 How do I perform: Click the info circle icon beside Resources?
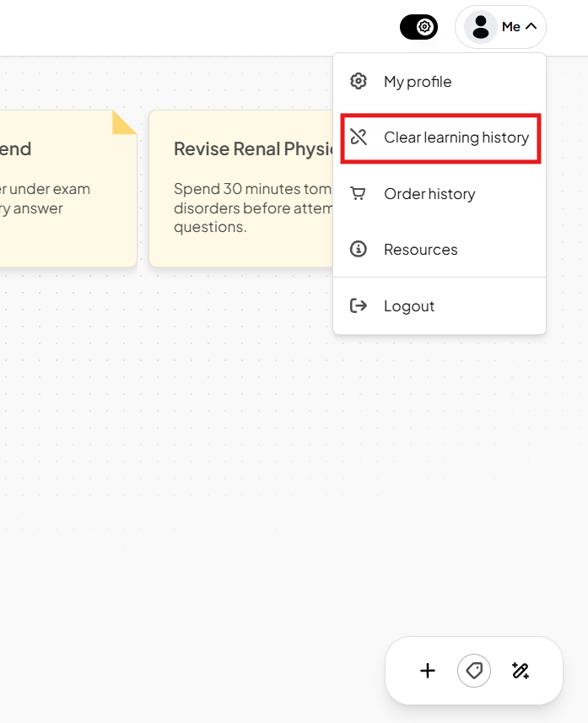(359, 249)
